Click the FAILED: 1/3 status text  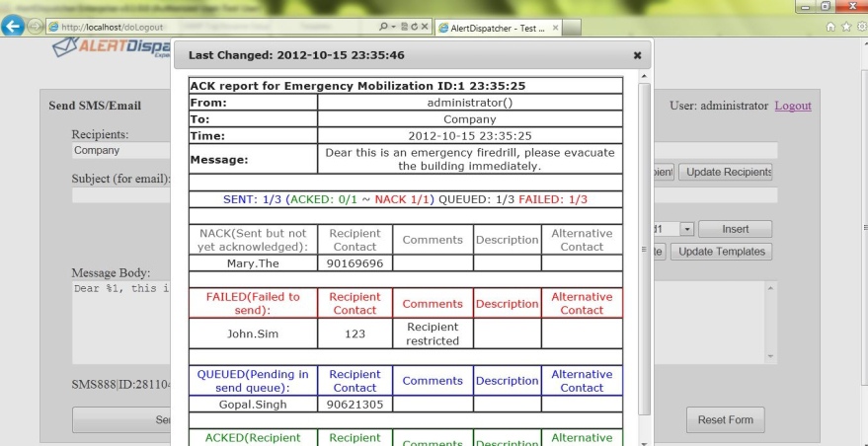pos(553,199)
